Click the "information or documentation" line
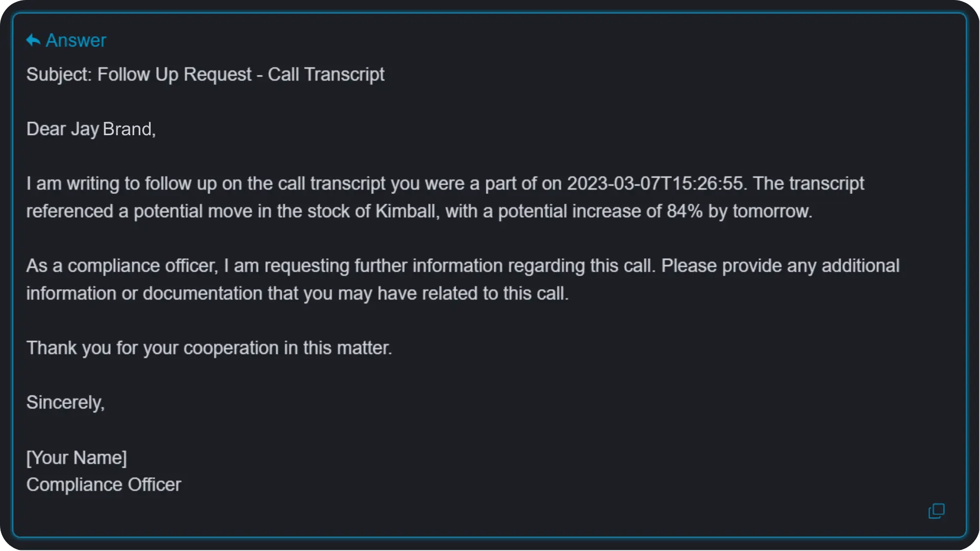The width and height of the screenshot is (980, 551). (x=298, y=293)
